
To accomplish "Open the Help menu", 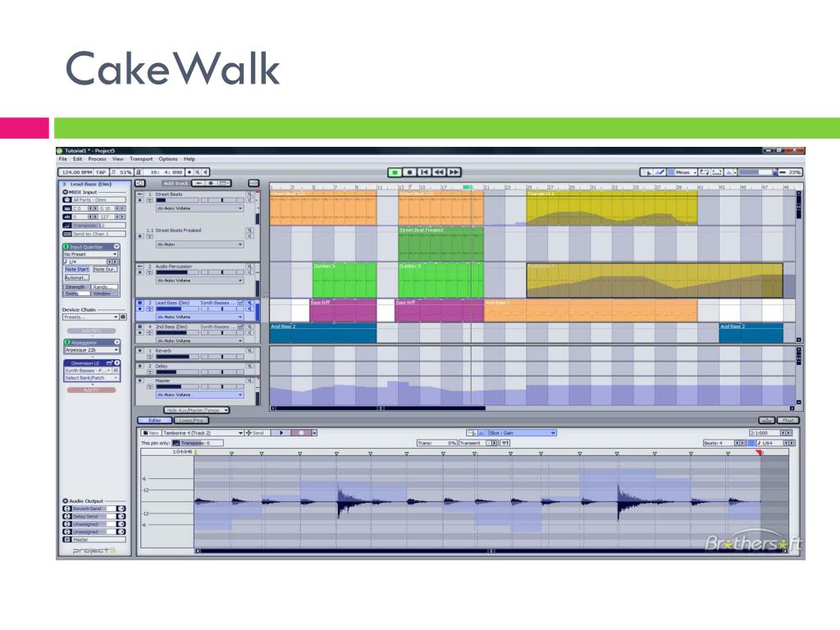I will (x=189, y=159).
